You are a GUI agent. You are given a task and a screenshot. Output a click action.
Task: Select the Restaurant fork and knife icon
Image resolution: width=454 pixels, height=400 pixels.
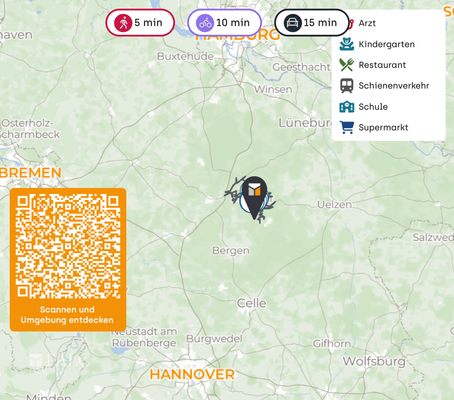(x=347, y=65)
